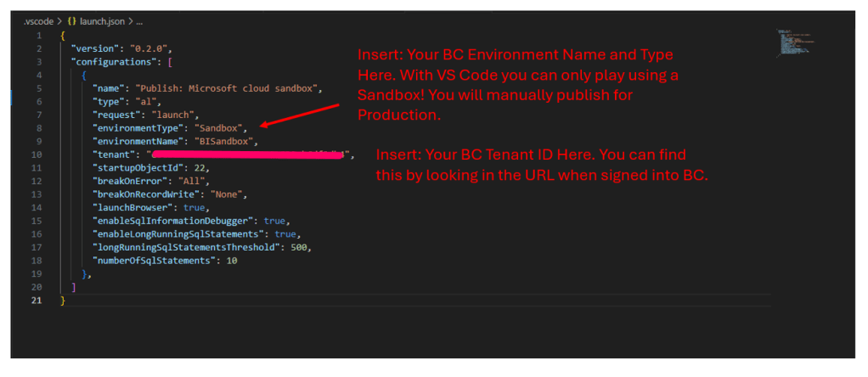Click the "configurations" key
Screen dimensions: 868x377
pyautogui.click(x=114, y=62)
